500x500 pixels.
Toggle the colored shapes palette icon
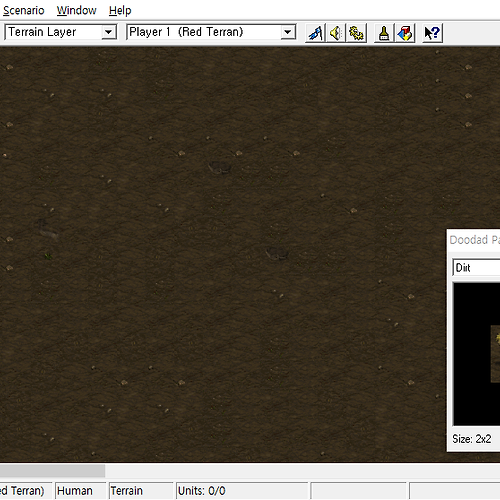click(405, 33)
